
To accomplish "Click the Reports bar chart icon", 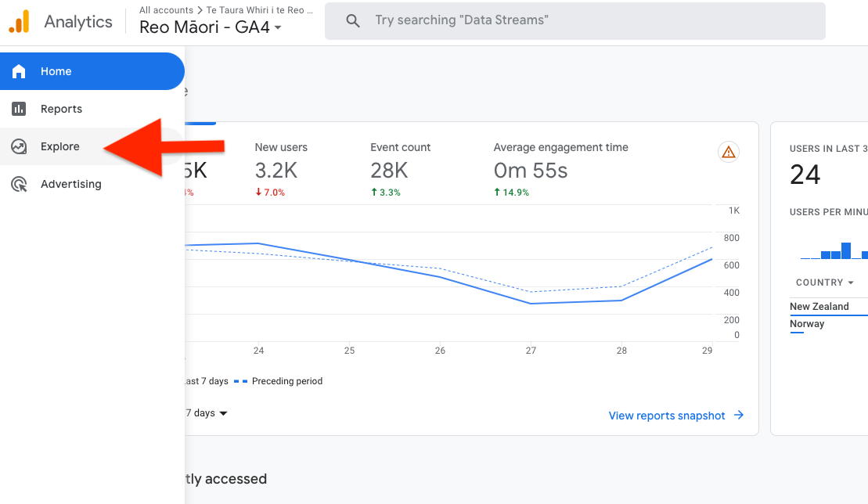I will [19, 109].
